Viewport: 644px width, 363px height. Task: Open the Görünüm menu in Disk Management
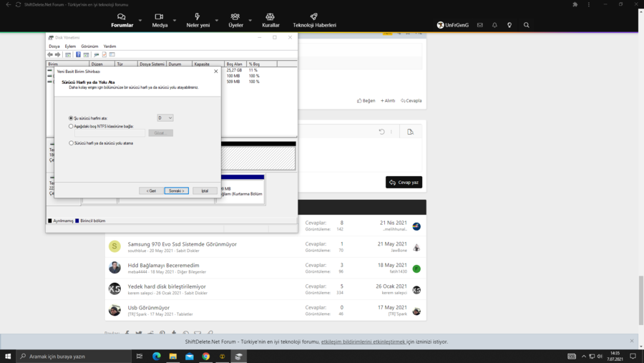(x=89, y=47)
